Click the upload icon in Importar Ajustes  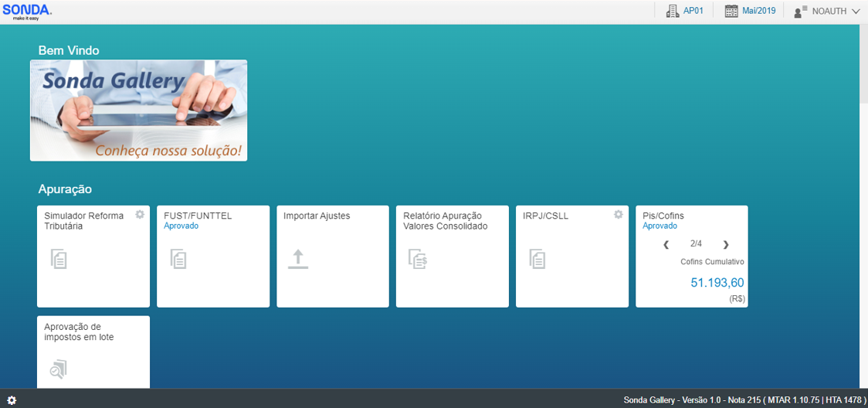coord(298,259)
